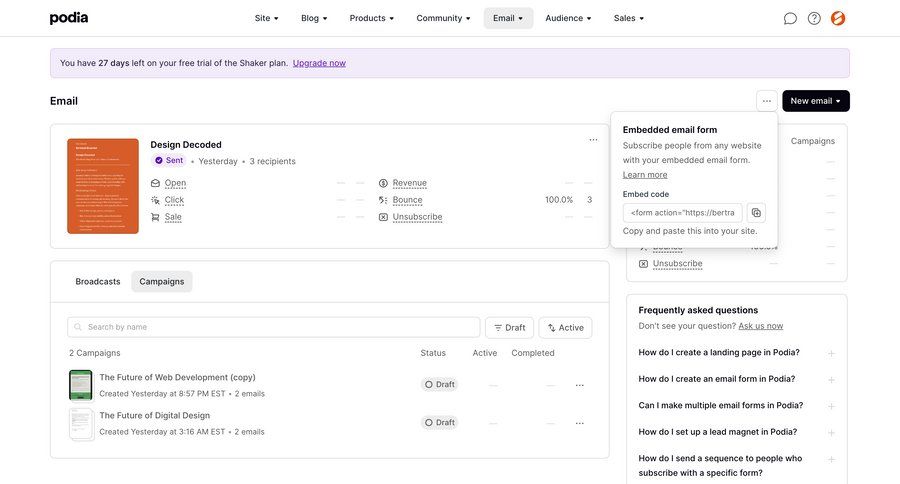900x484 pixels.
Task: Open options for The Future of Web Development (copy)
Action: [580, 385]
